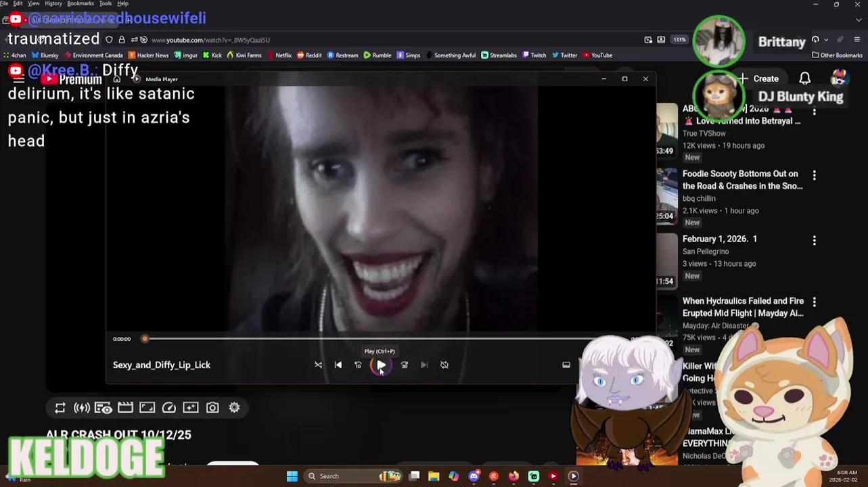Open Discord from taskbar

click(474, 476)
